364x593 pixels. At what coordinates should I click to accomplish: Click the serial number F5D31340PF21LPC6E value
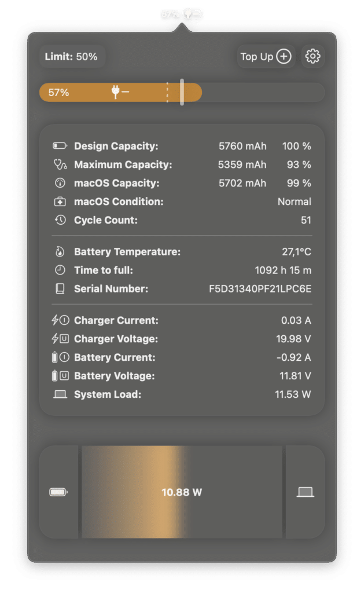[x=260, y=289]
